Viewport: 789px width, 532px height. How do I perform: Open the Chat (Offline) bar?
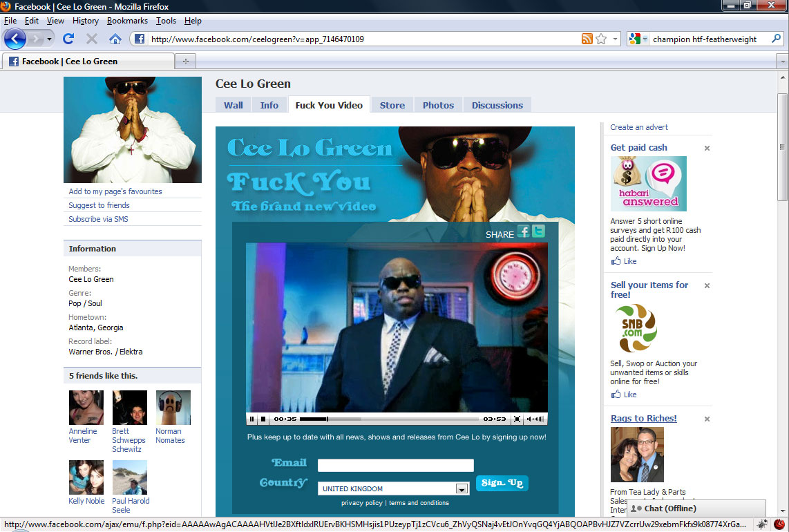696,509
